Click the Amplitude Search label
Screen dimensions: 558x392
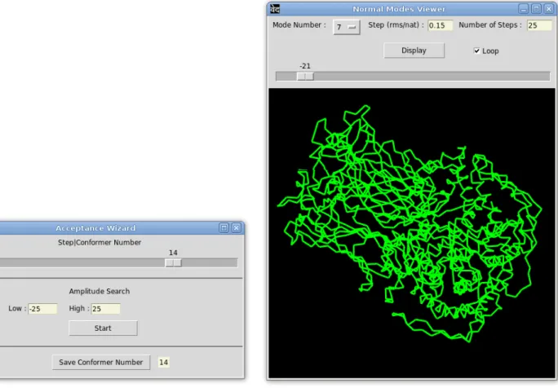[100, 292]
